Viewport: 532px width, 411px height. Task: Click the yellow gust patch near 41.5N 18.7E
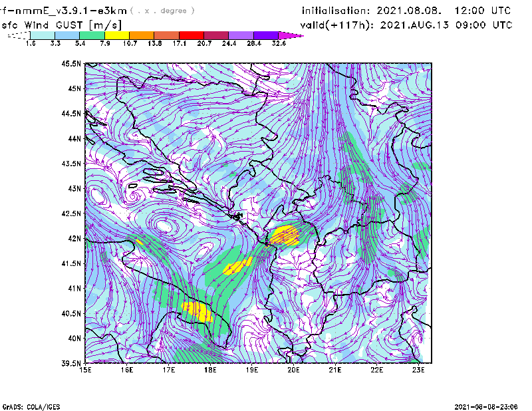(x=238, y=267)
